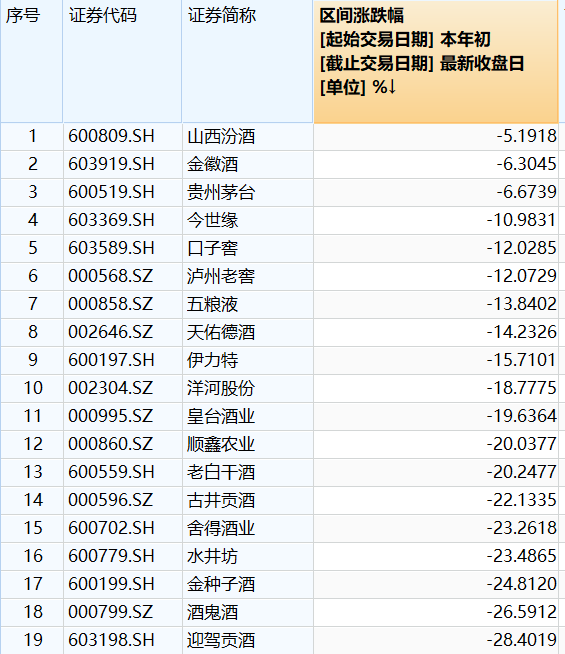Select the 贵州茅台 name cell
The image size is (565, 654).
[248, 193]
